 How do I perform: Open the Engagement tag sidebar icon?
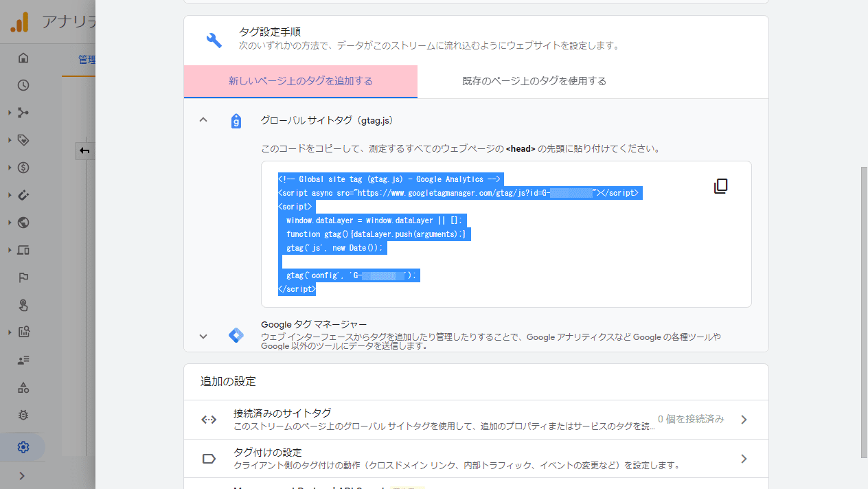[23, 140]
